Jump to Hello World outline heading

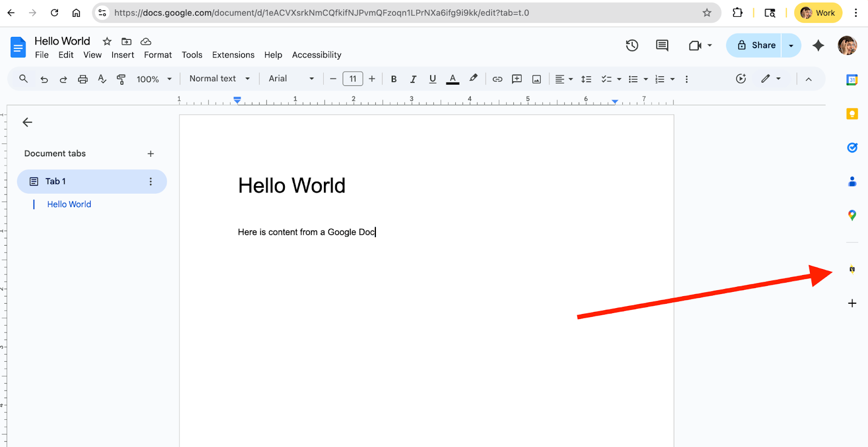tap(69, 205)
